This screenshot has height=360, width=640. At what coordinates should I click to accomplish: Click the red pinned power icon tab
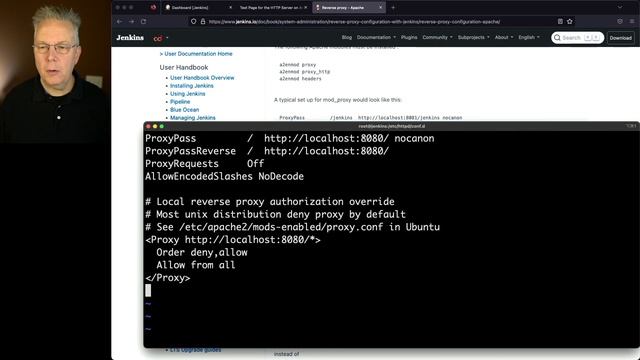pyautogui.click(x=153, y=7)
